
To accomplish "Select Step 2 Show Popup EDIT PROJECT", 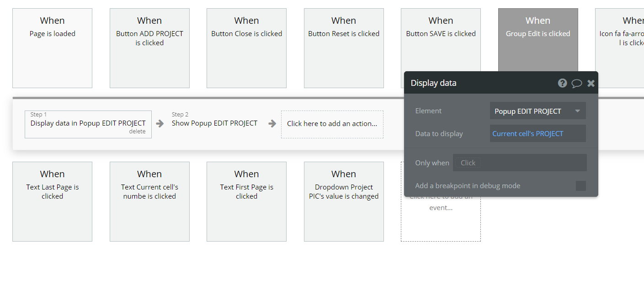I will tap(214, 123).
